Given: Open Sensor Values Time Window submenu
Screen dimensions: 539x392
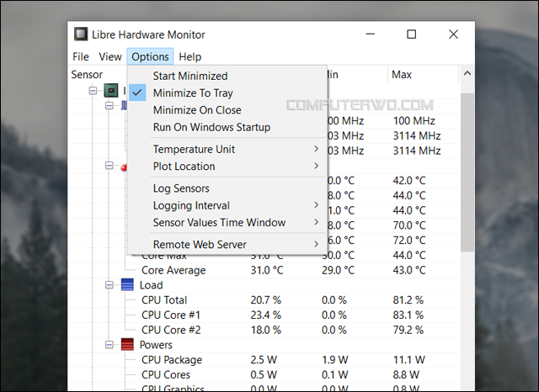Looking at the screenshot, I should click(227, 223).
